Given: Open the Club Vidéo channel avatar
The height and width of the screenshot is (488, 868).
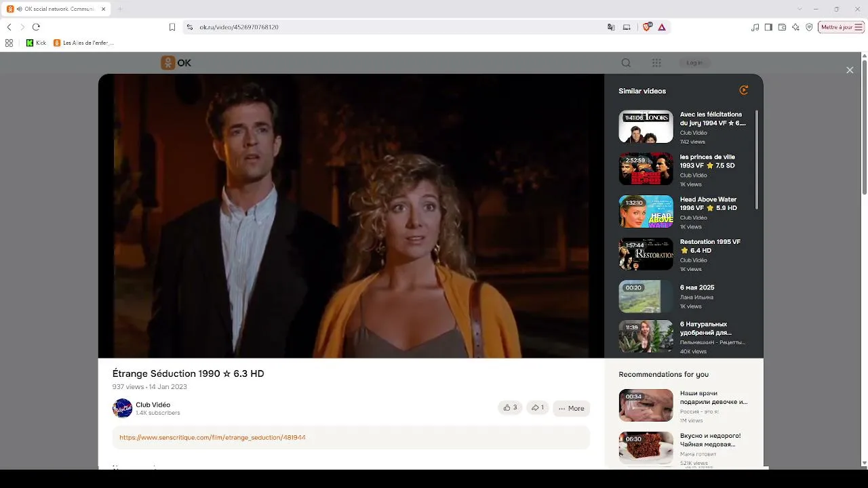Looking at the screenshot, I should pos(122,408).
